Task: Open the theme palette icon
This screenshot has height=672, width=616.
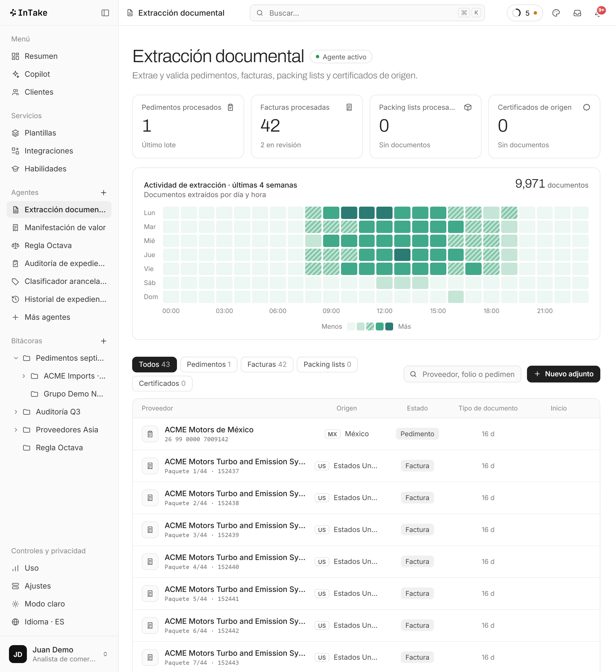Action: [x=556, y=13]
